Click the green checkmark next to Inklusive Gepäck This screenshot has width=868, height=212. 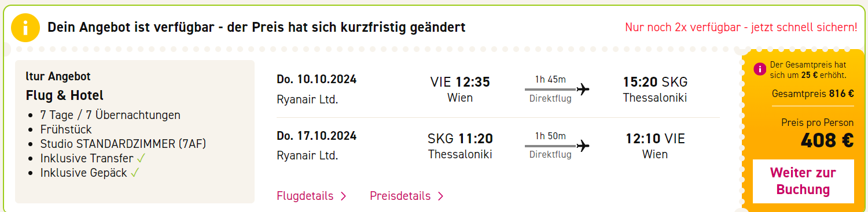(135, 173)
